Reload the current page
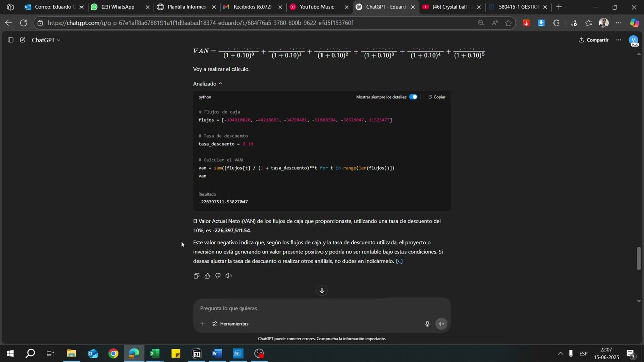The image size is (644, 362). coord(23,23)
